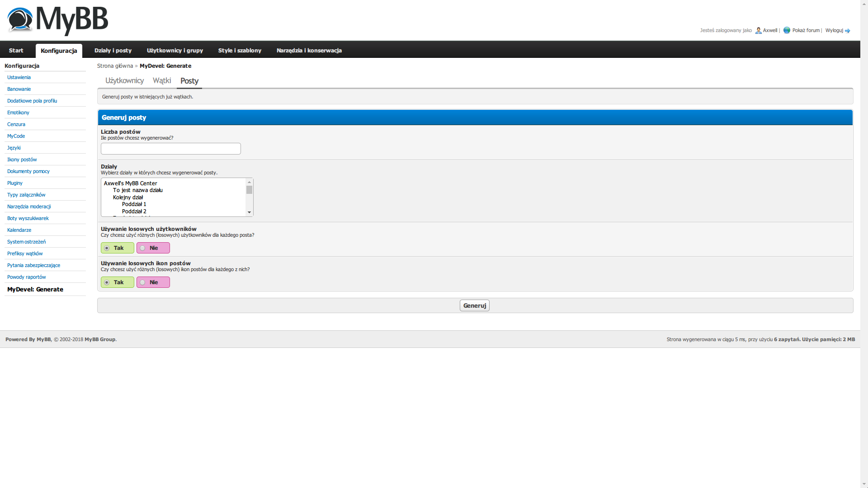Open Narzędzia i konserwacja menu
Image resolution: width=868 pixels, height=488 pixels.
click(309, 51)
